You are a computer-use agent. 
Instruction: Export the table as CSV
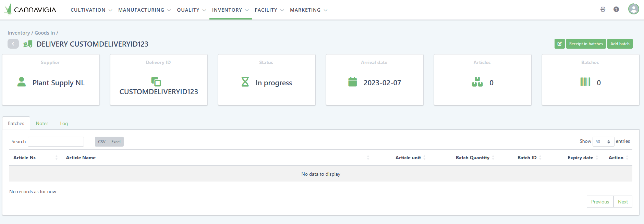(102, 142)
